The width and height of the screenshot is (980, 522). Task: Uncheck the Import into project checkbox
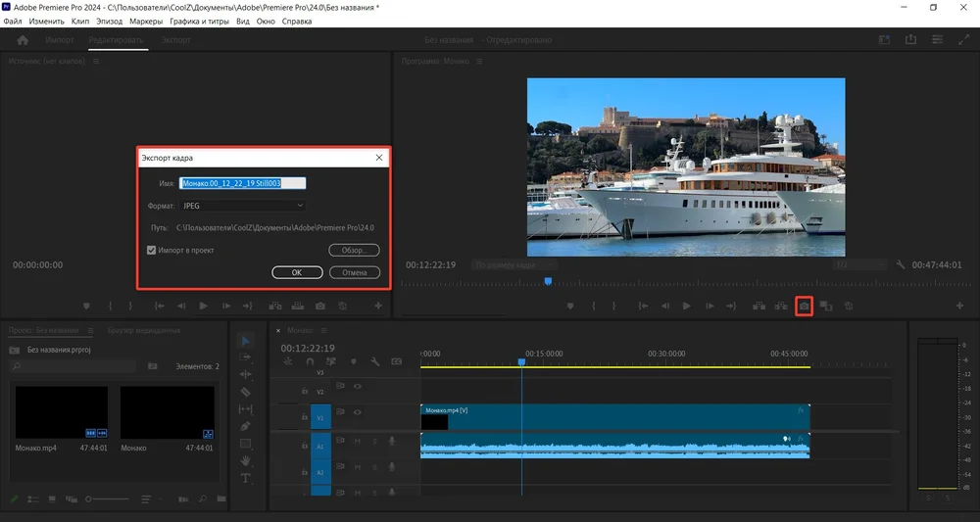151,250
